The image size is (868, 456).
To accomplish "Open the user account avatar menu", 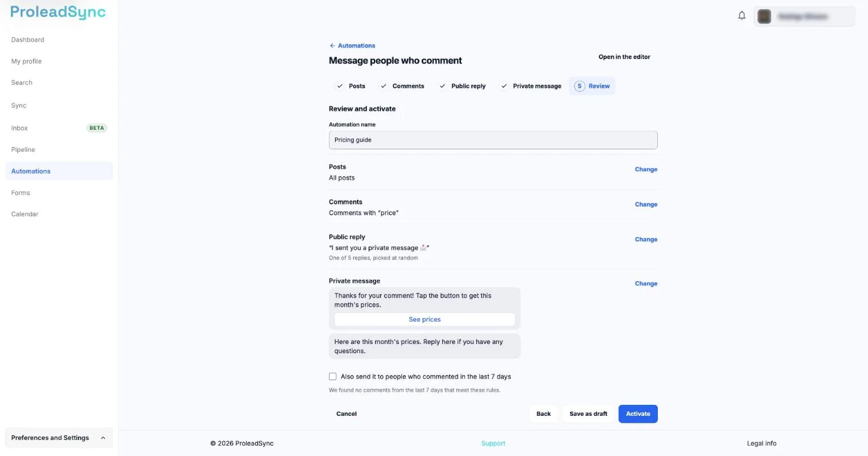I will [804, 17].
